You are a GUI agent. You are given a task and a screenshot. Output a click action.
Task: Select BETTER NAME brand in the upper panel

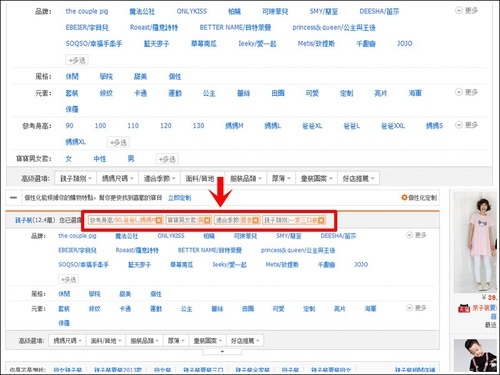pyautogui.click(x=235, y=27)
